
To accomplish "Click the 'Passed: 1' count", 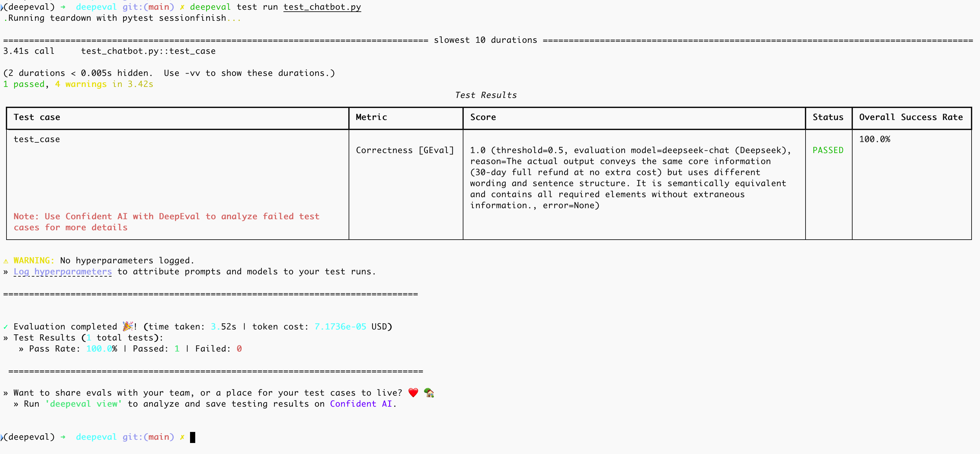I will (156, 349).
